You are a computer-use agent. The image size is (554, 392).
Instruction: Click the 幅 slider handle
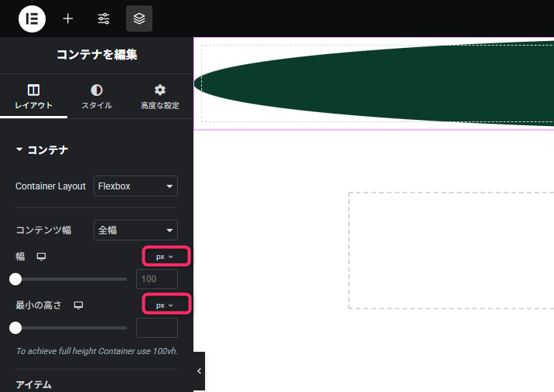point(15,279)
